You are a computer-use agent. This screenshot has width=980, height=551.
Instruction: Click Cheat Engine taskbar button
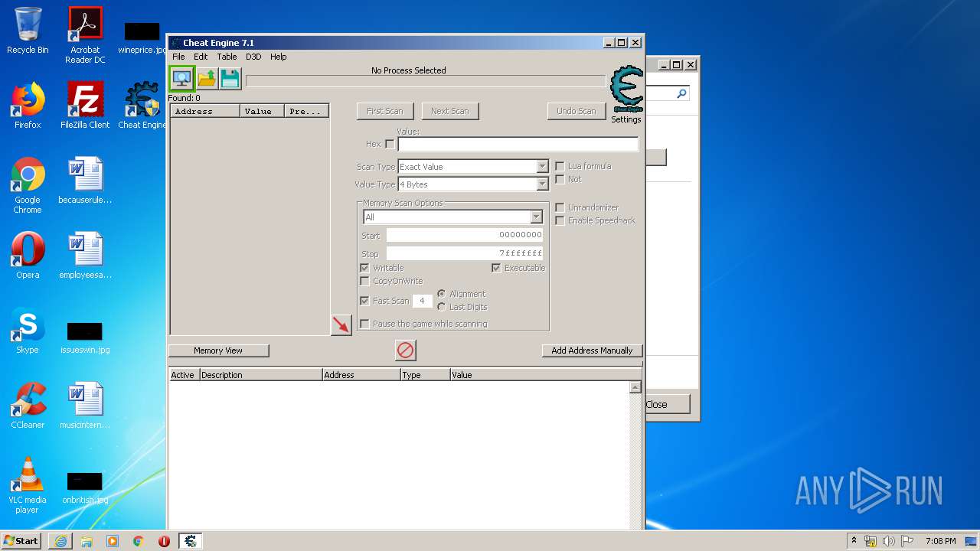coord(190,541)
